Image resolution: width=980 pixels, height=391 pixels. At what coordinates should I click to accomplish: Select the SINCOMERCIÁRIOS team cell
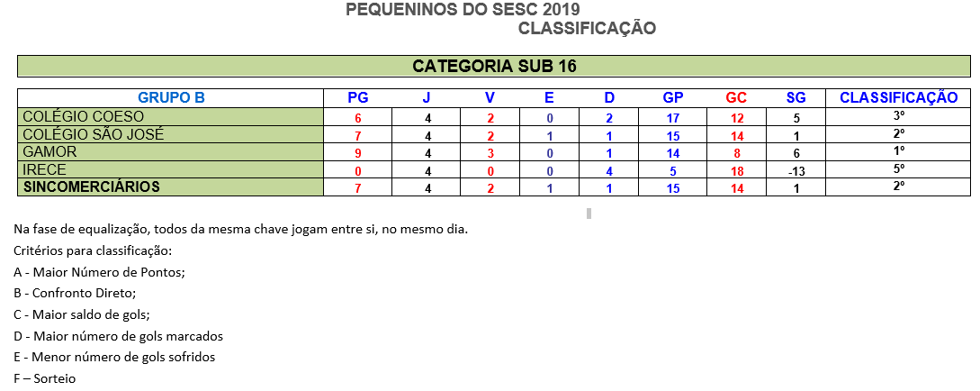pyautogui.click(x=171, y=186)
